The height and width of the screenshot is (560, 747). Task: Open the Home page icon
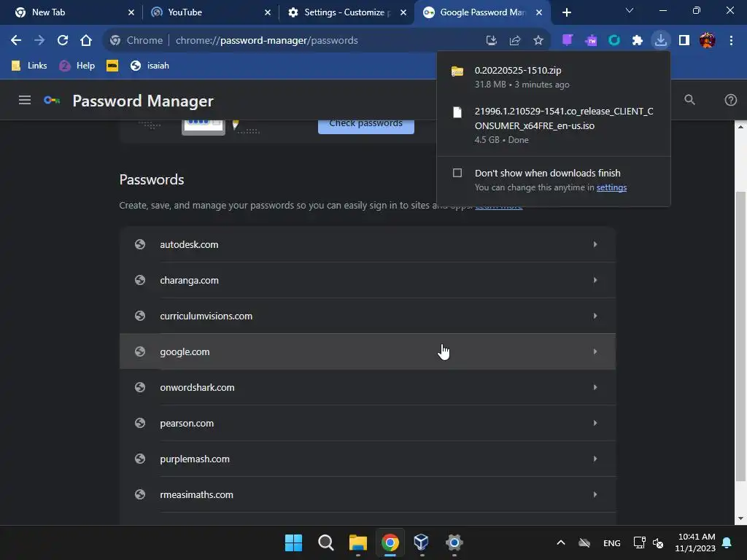(x=86, y=41)
